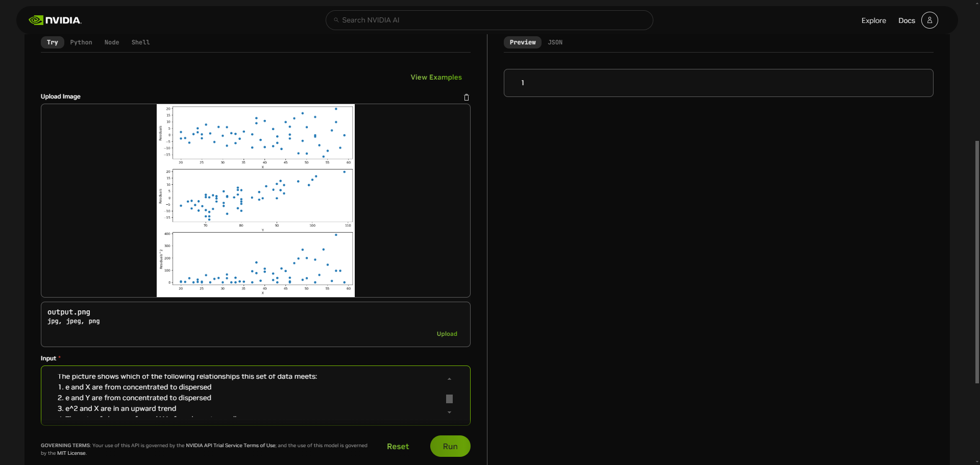Open the Docs link
980x465 pixels.
coord(906,20)
